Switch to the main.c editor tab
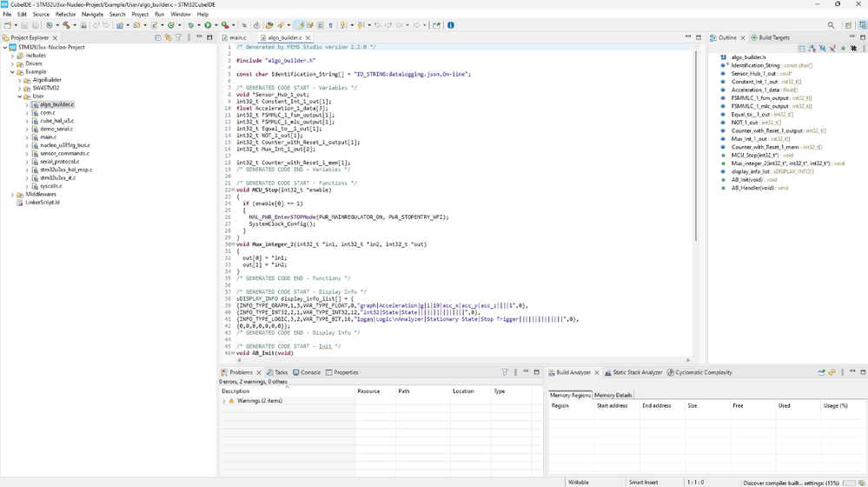The width and height of the screenshot is (868, 487). pos(236,38)
